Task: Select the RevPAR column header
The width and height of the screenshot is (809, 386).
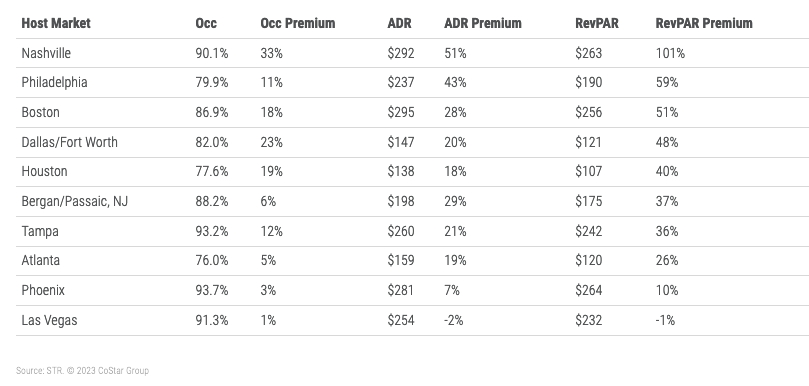Action: coord(596,23)
